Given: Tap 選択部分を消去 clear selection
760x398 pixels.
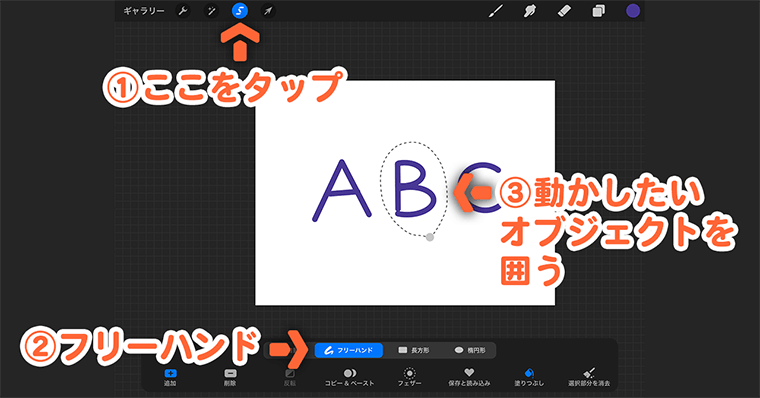Looking at the screenshot, I should [589, 378].
